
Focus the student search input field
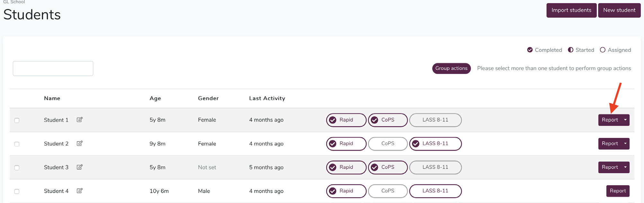(x=53, y=69)
